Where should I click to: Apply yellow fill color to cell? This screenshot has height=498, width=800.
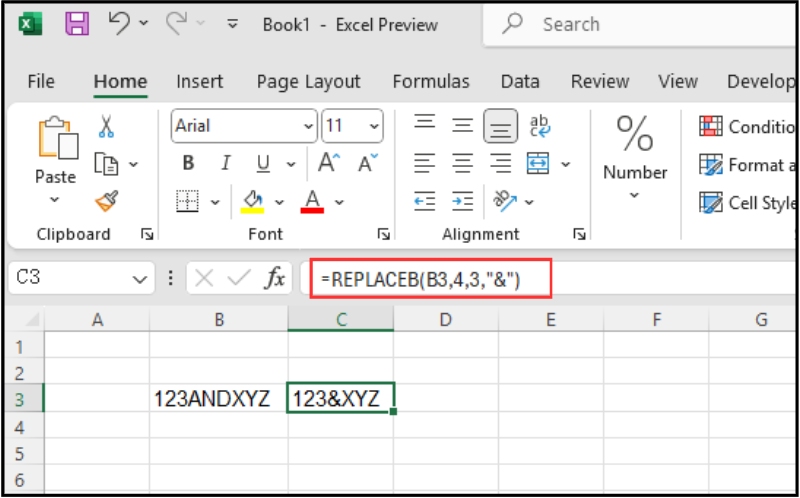[x=251, y=201]
